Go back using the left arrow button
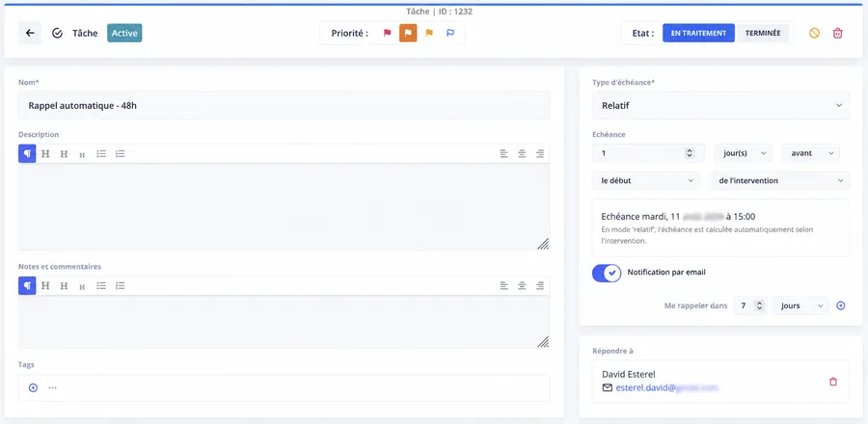 tap(30, 33)
